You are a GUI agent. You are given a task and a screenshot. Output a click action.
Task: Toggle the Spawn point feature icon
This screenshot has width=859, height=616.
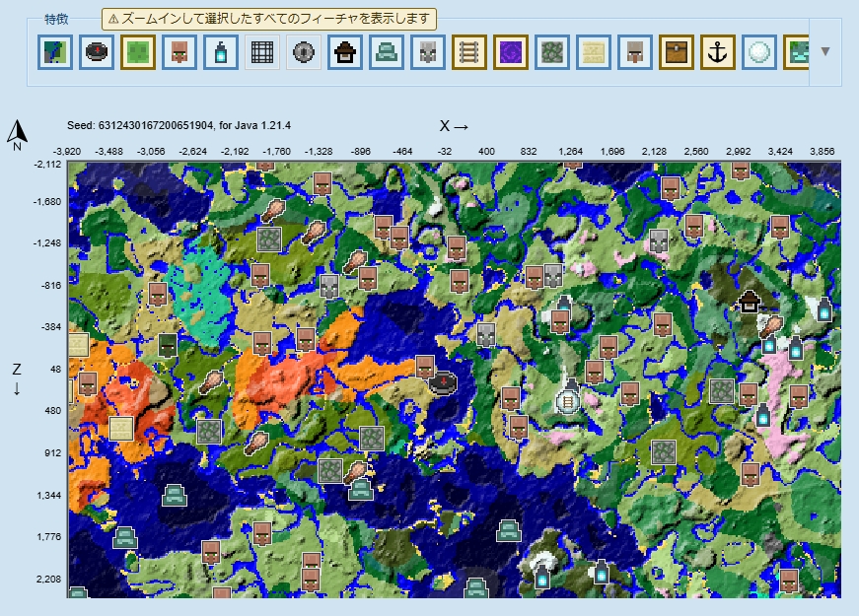click(x=97, y=52)
